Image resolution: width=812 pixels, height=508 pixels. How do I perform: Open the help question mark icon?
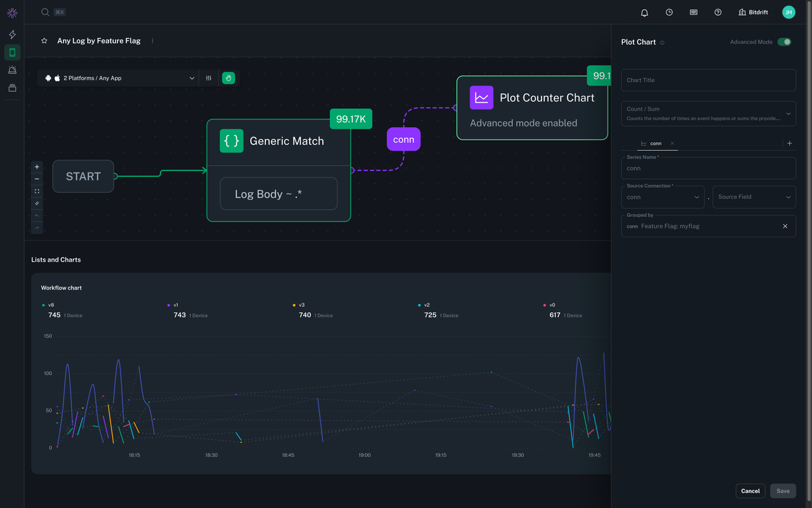[718, 12]
